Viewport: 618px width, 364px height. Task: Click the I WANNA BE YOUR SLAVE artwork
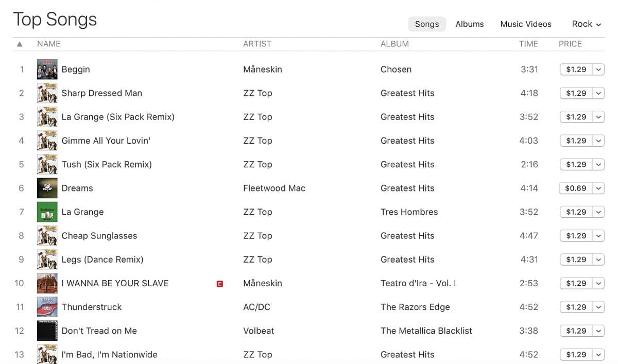click(x=47, y=284)
